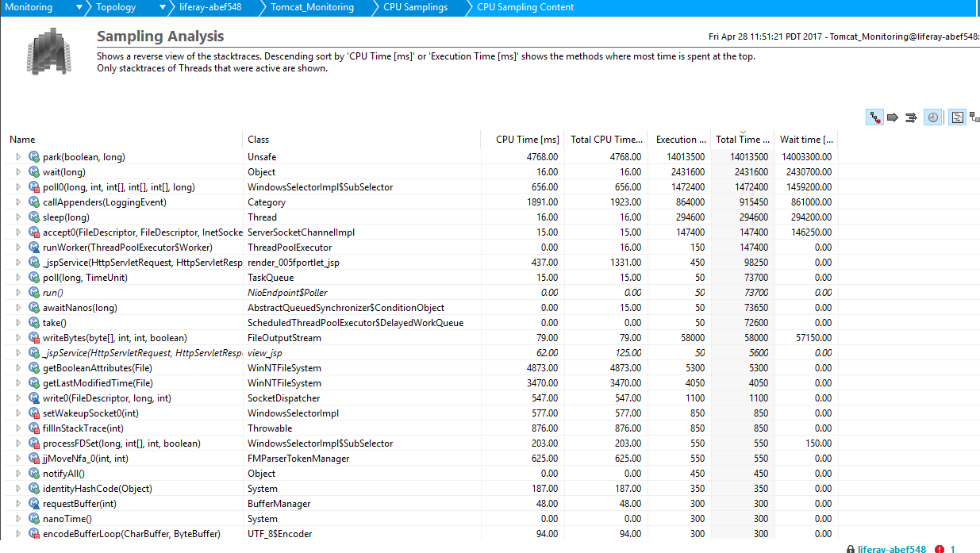This screenshot has height=553, width=980.
Task: Click the triple-arrows toolbar icon
Action: point(911,117)
